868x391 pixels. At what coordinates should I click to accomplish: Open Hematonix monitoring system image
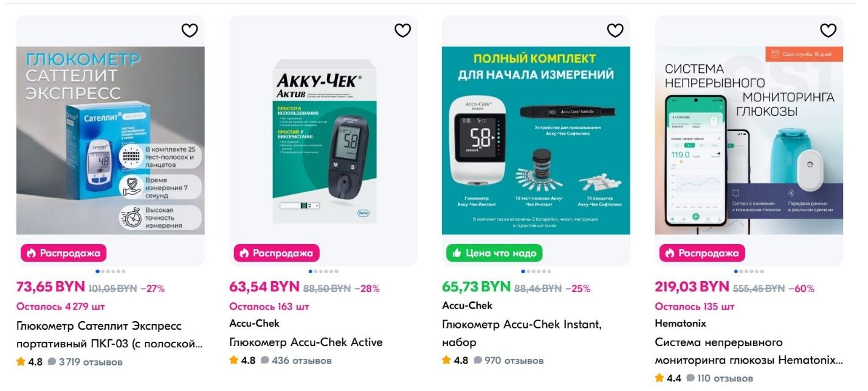tap(749, 140)
